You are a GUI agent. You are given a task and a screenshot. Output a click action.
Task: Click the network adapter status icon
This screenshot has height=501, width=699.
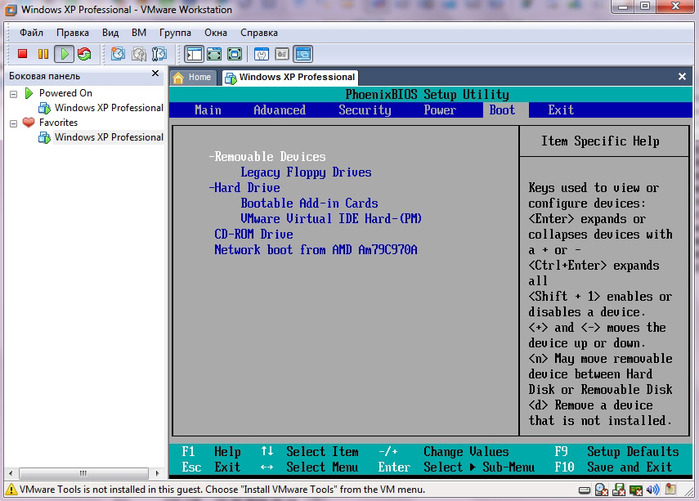636,490
